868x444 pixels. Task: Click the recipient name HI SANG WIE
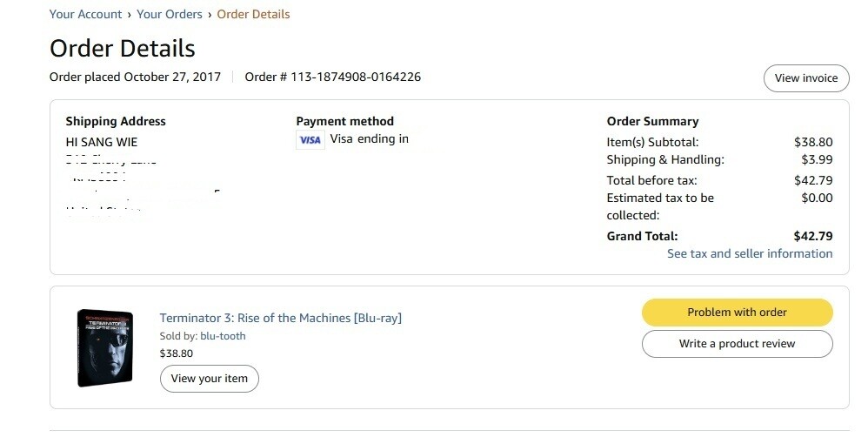[x=102, y=142]
